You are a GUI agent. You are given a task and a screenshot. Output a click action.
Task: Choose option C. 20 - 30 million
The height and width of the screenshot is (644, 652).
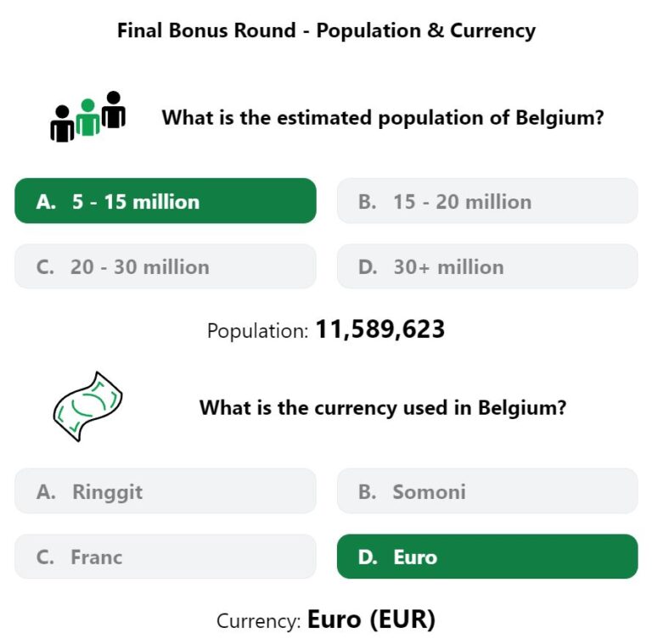coord(166,266)
